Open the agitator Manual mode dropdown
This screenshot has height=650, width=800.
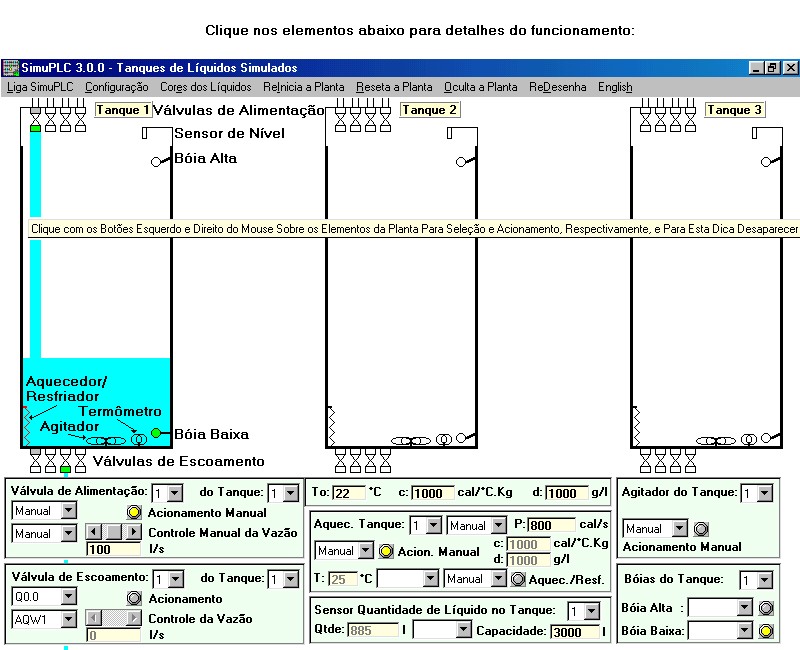[680, 529]
